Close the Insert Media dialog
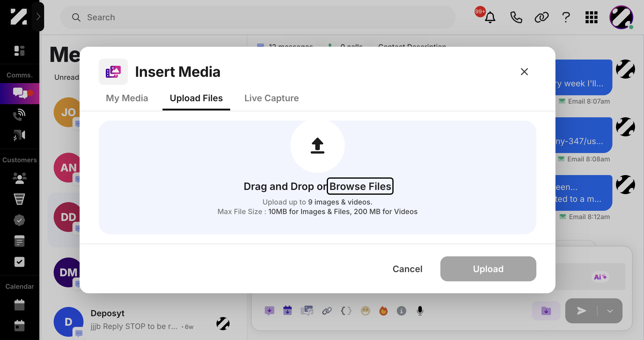Image resolution: width=644 pixels, height=340 pixels. coord(524,72)
